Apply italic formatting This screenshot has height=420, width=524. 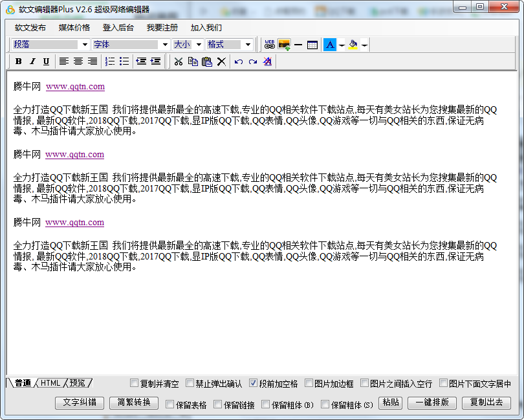pyautogui.click(x=32, y=61)
